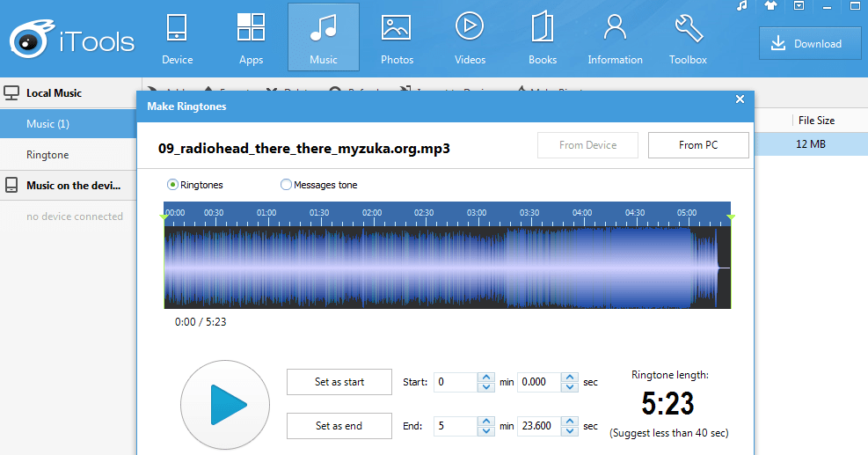Image resolution: width=868 pixels, height=455 pixels.
Task: Click the music note icon in title bar
Action: (742, 6)
